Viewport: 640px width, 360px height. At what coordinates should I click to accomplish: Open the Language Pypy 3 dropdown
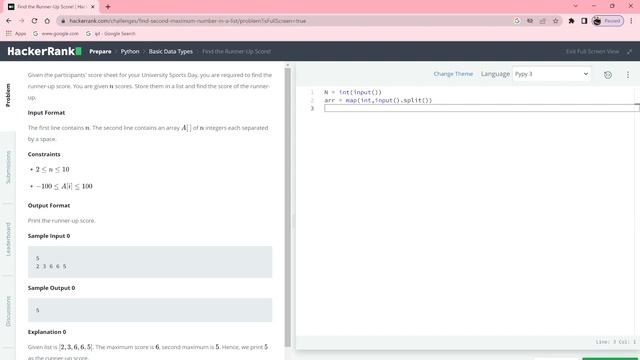[551, 74]
